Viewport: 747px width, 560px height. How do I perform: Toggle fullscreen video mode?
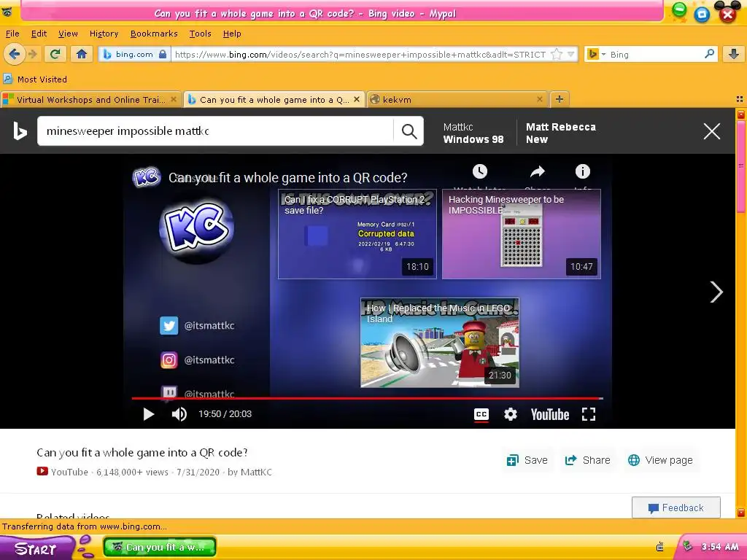pyautogui.click(x=589, y=414)
